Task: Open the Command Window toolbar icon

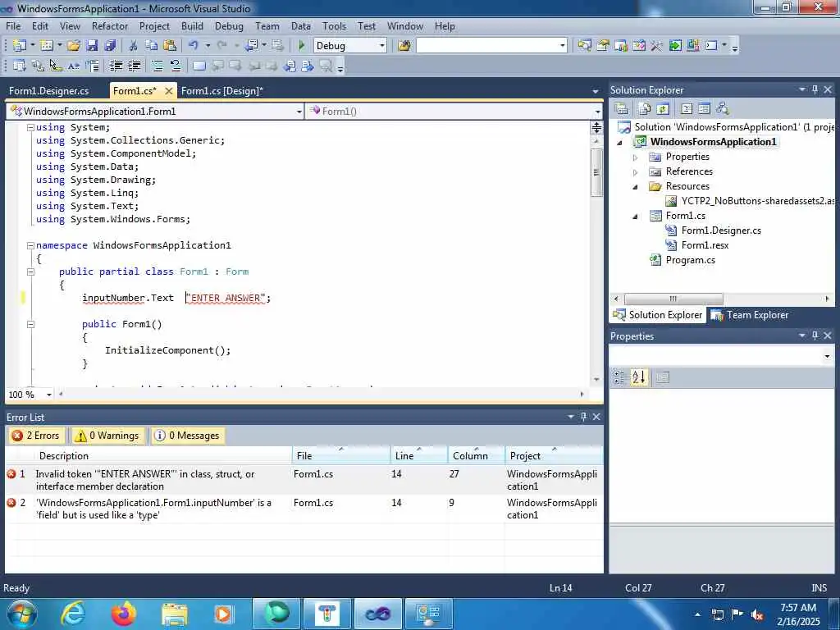Action: (x=711, y=46)
